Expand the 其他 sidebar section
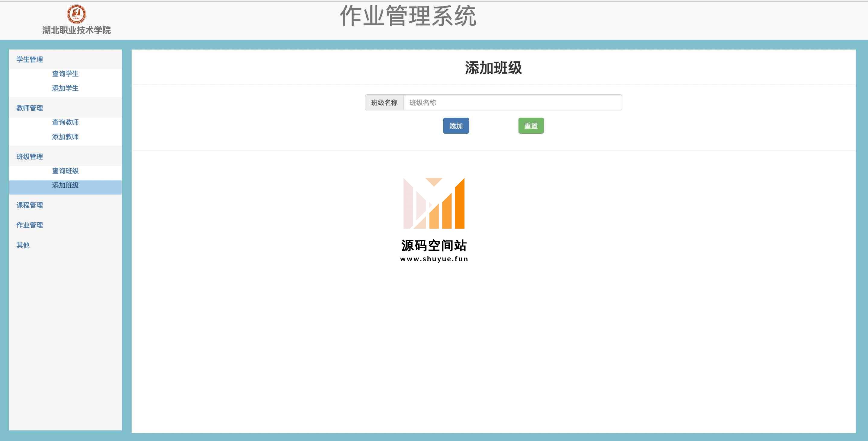Image resolution: width=868 pixels, height=441 pixels. (x=23, y=245)
